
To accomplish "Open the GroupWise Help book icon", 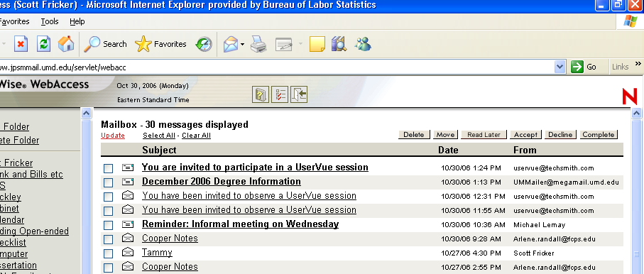I will pos(260,95).
